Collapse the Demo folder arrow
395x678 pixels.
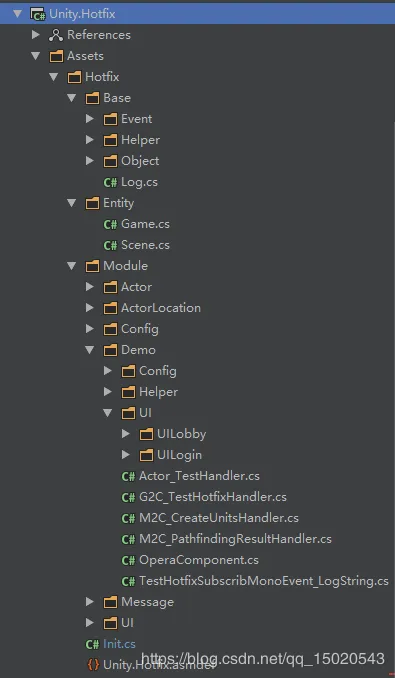89,350
